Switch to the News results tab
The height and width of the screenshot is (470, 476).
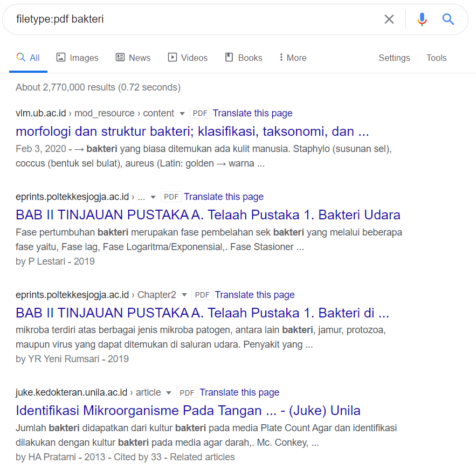[133, 58]
